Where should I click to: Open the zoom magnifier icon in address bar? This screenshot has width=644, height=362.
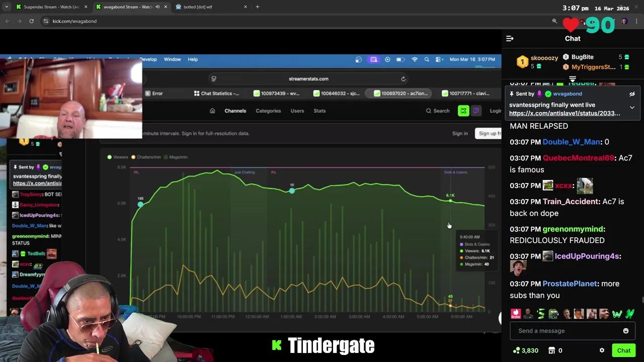554,21
